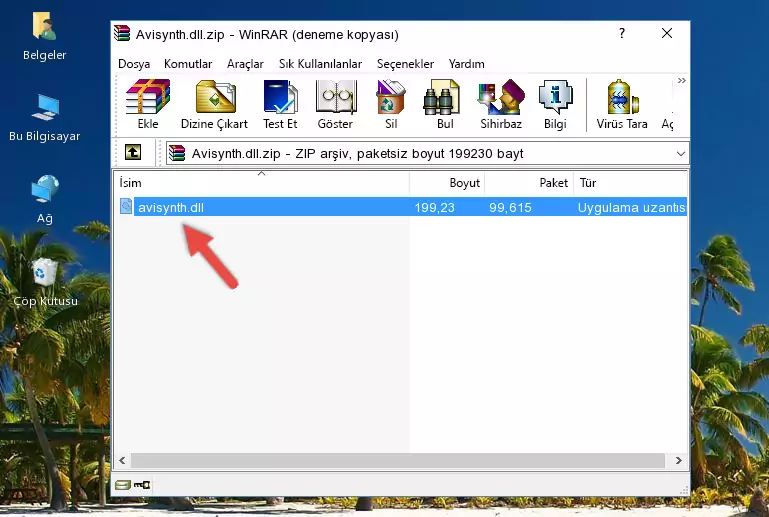This screenshot has height=517, width=769.
Task: Select the avisynth.dll file row
Action: point(402,207)
